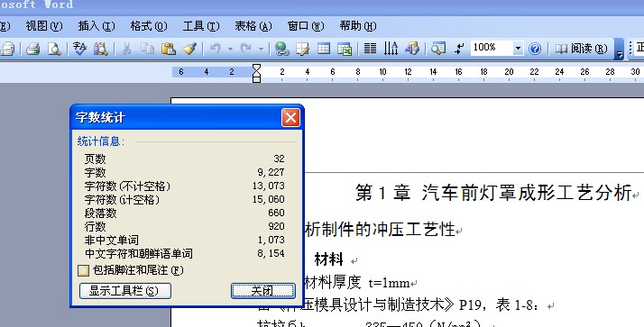Click the ruler indent marker hourglass
Viewport: 644px width, 327px height.
(256, 73)
